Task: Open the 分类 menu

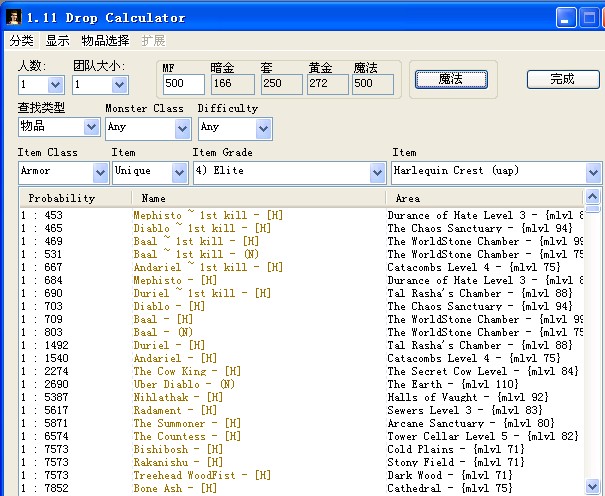Action: tap(22, 40)
